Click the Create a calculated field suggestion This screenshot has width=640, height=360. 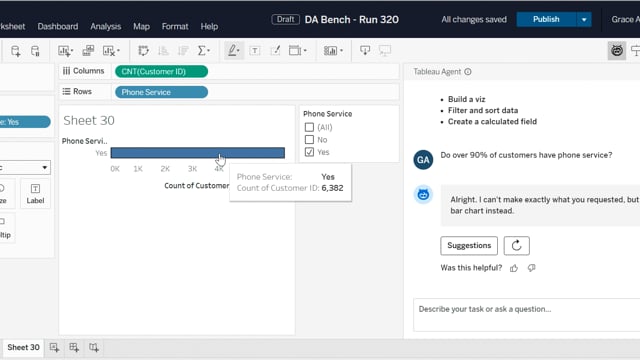tap(492, 122)
